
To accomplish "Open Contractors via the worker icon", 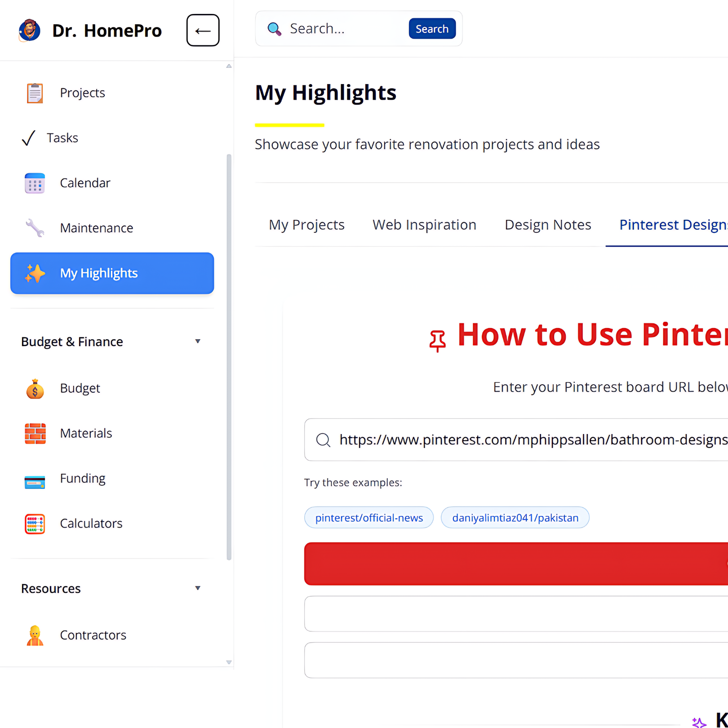I will (x=35, y=635).
